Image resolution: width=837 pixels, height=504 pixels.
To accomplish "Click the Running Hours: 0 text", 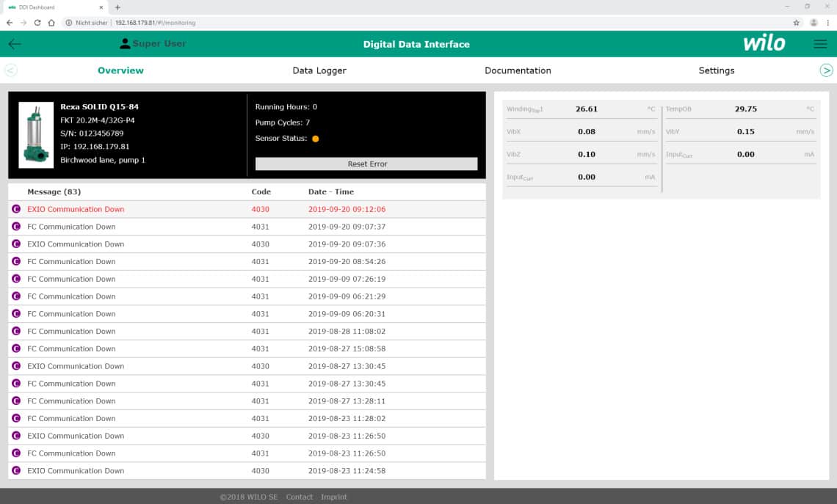I will tap(286, 106).
